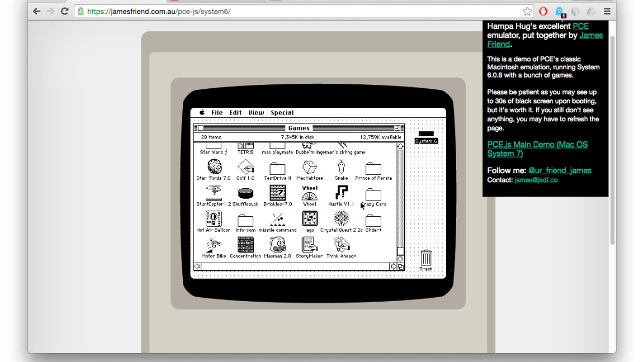
Task: Select the Shufflepuck puck icon
Action: point(245,193)
